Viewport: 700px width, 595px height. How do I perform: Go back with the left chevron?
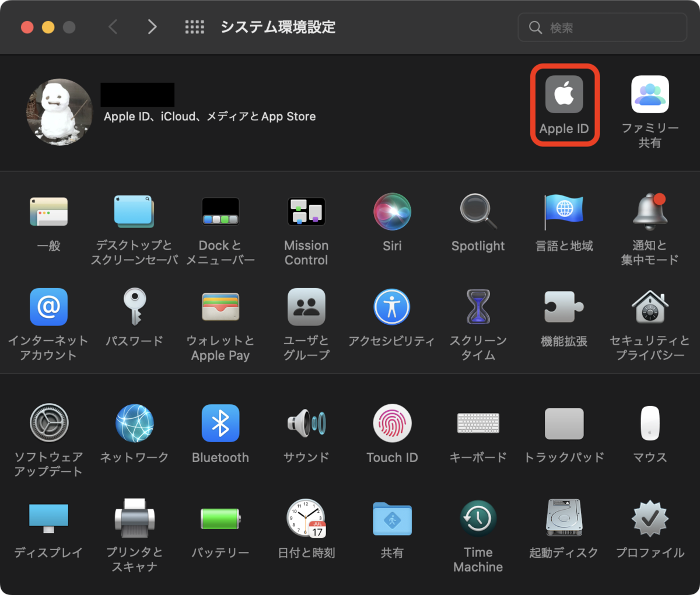click(113, 27)
